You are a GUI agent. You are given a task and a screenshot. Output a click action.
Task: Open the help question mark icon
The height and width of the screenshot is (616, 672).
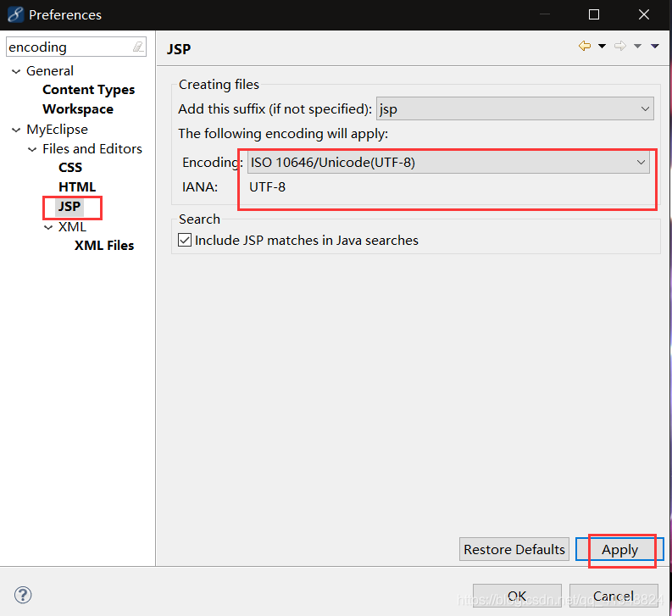click(23, 595)
